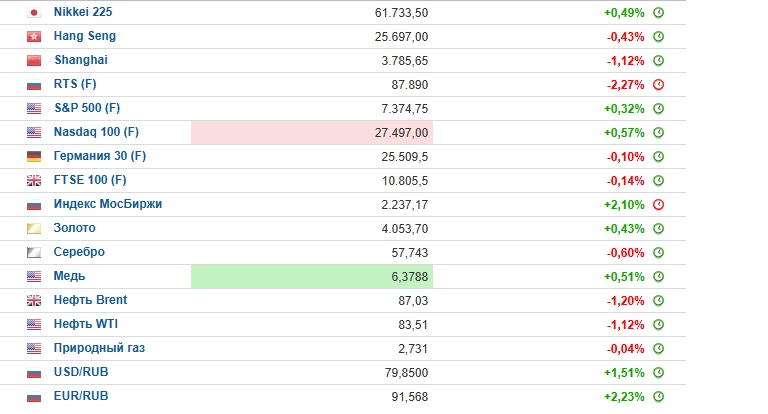Click the Japan flag icon beside Nikkei 225
This screenshot has width=768, height=414.
(x=34, y=13)
